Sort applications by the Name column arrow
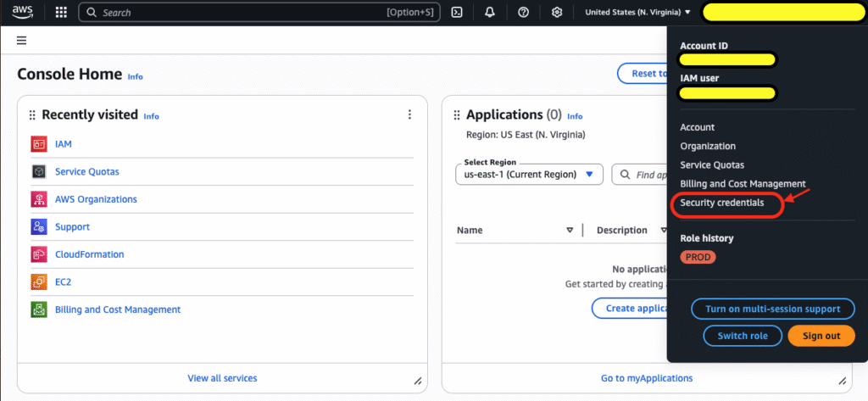868x401 pixels. pos(570,231)
